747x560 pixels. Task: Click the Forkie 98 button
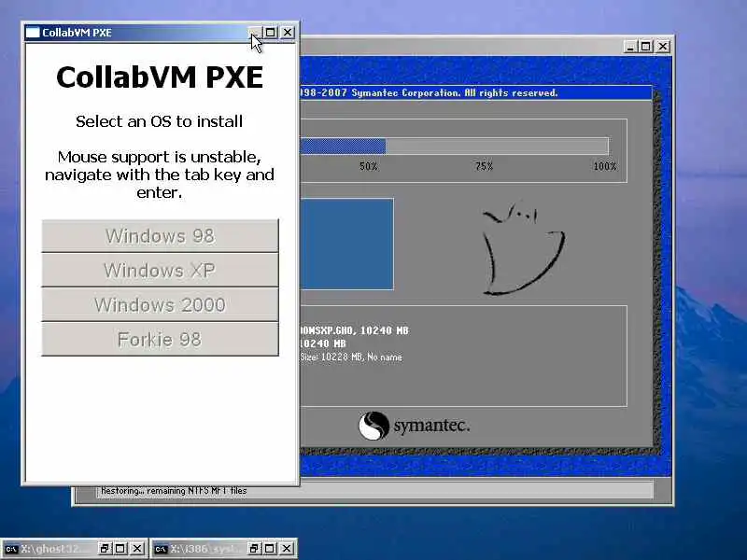point(160,339)
